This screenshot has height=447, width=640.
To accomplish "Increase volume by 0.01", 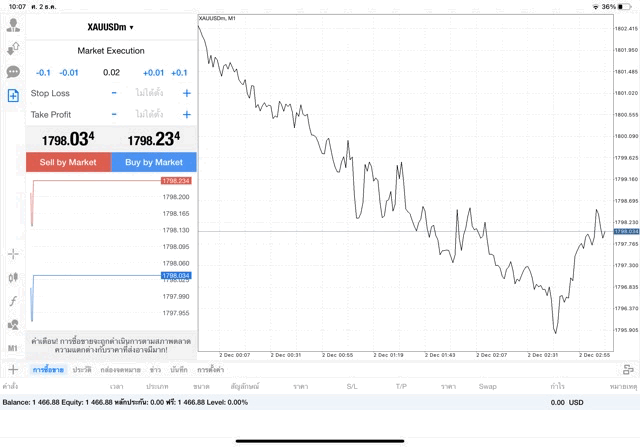I will point(153,72).
